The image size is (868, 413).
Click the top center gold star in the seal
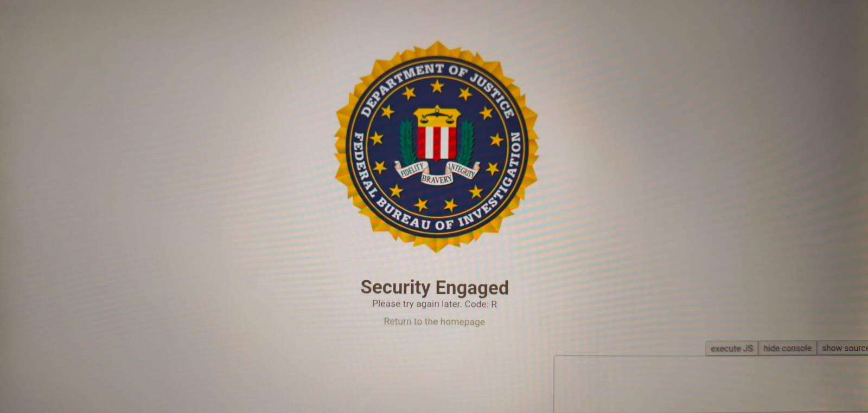[437, 86]
